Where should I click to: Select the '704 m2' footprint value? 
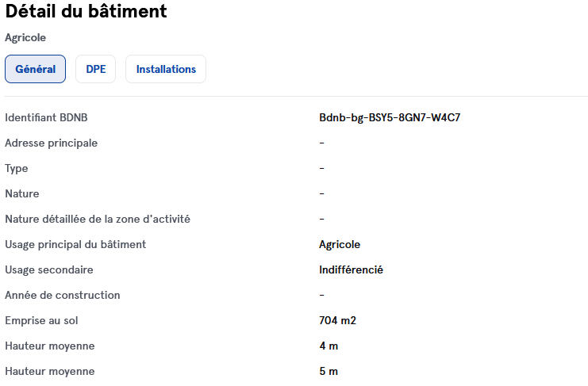(338, 321)
